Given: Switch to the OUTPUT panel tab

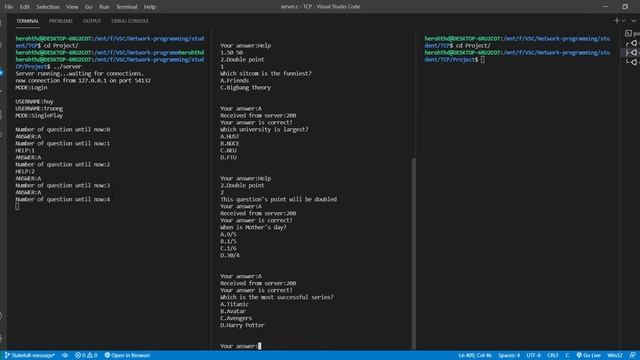Looking at the screenshot, I should [92, 21].
